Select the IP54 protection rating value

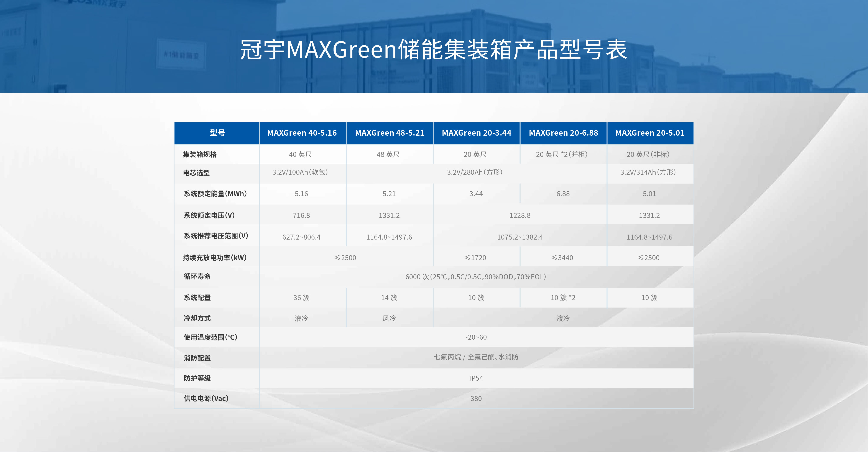(x=476, y=378)
